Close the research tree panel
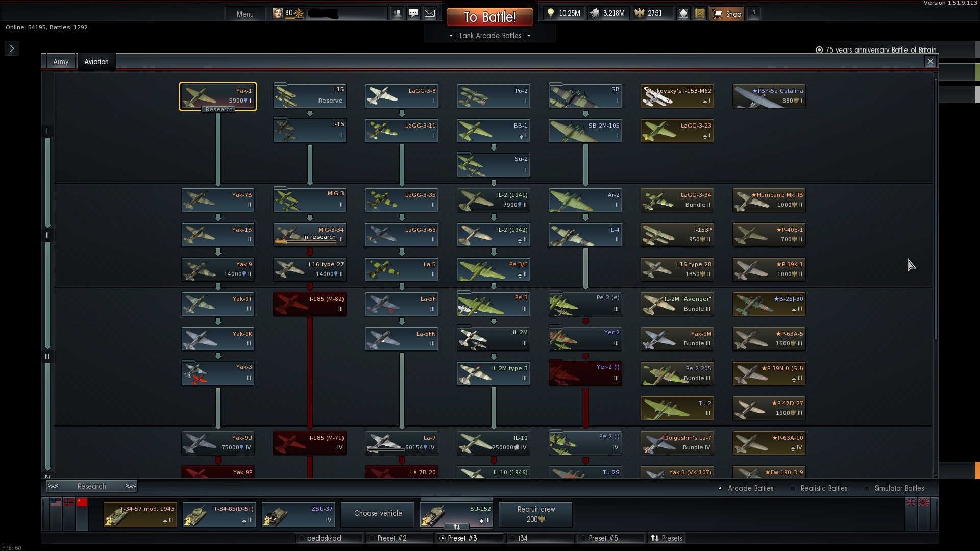980x551 pixels. coord(930,61)
